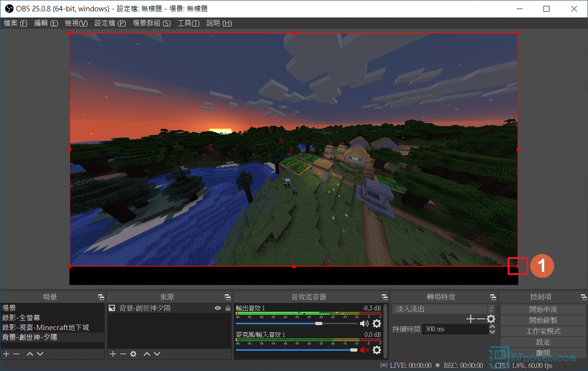Screen dimensions: 588x371
Task: Open the 編輯 (E) menu
Action: 46,23
